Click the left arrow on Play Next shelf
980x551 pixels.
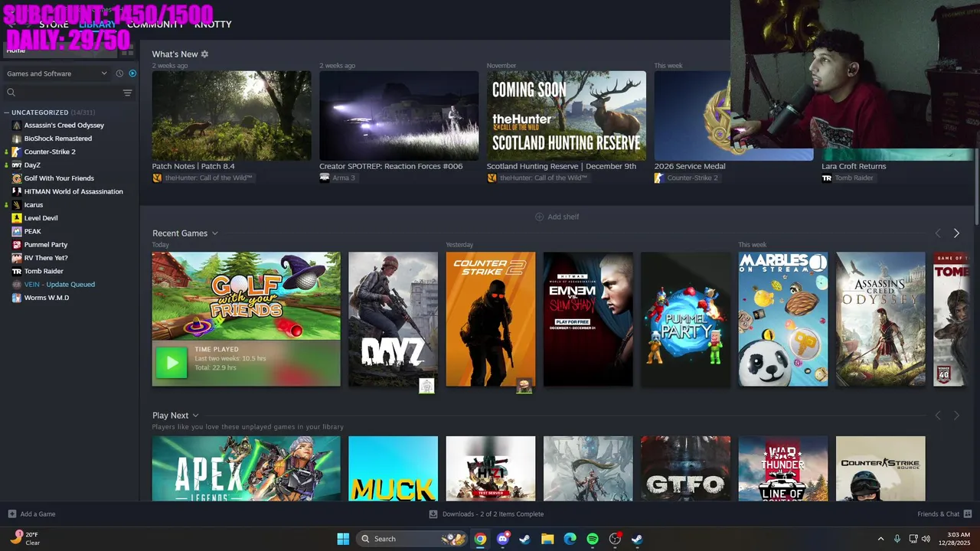[938, 416]
